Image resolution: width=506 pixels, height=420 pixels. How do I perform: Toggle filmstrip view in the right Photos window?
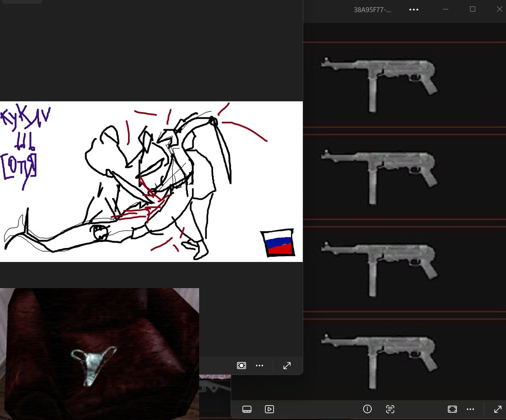tap(247, 409)
